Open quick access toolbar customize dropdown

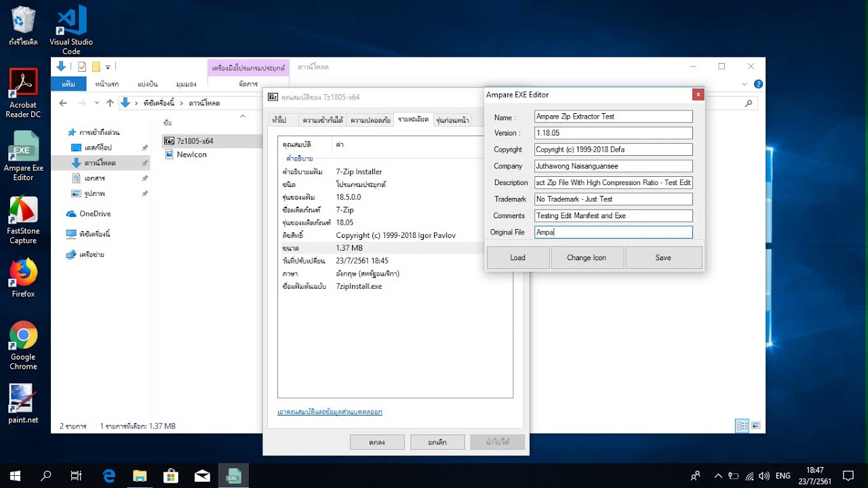click(x=108, y=67)
